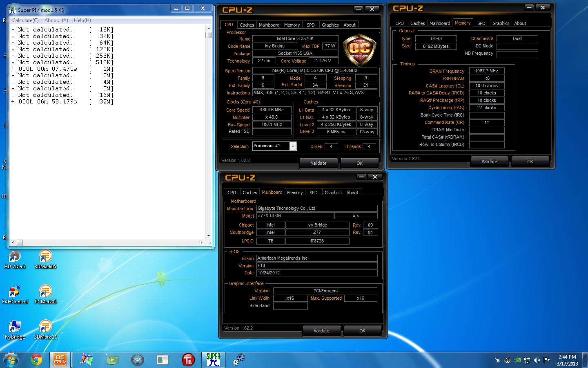Click OK in the Memory window
588x368 pixels.
click(x=530, y=162)
